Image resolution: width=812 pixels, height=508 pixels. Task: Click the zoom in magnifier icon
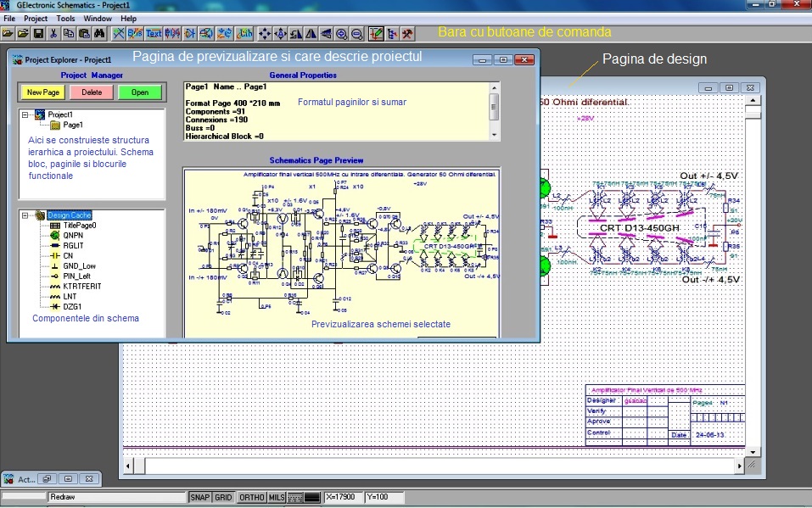pyautogui.click(x=341, y=34)
